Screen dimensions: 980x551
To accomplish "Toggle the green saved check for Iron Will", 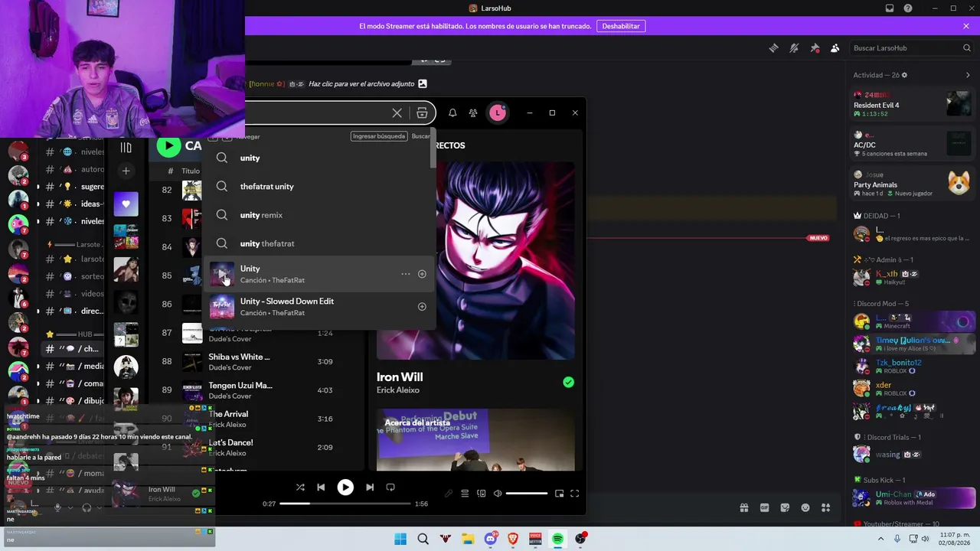I will click(568, 382).
